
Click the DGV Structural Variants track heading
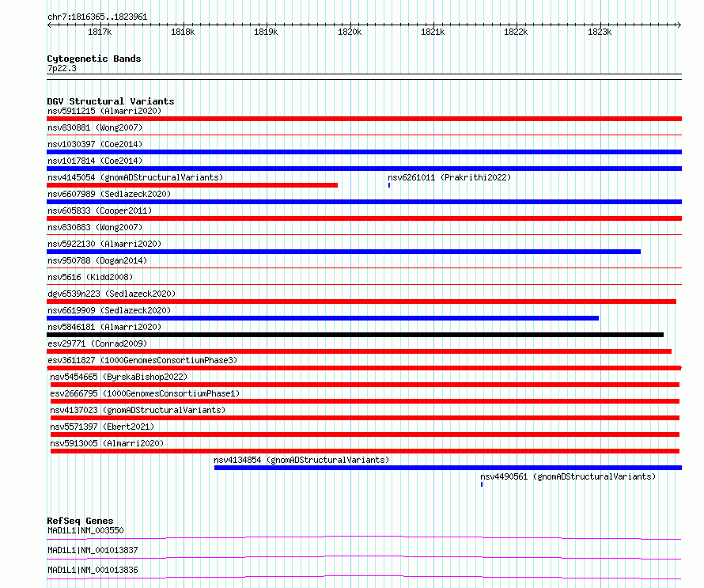point(111,101)
